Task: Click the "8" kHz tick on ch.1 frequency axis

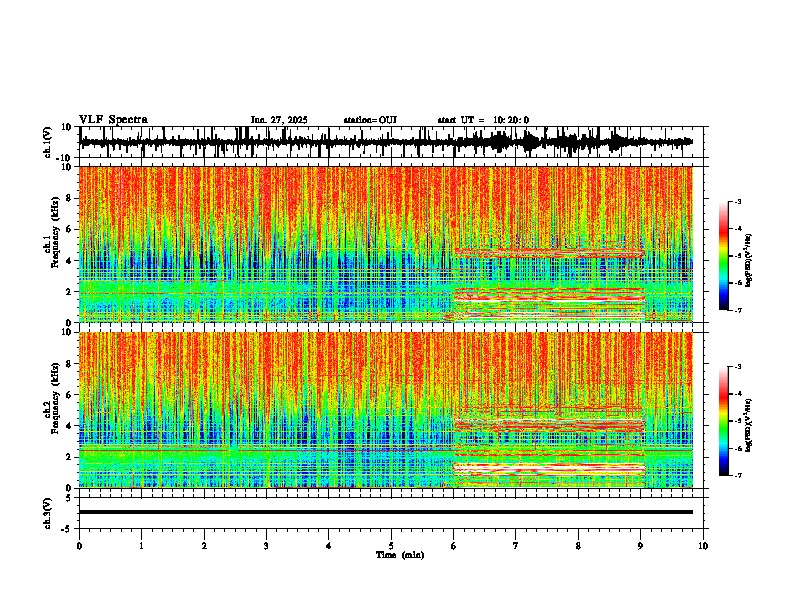Action: coord(70,198)
